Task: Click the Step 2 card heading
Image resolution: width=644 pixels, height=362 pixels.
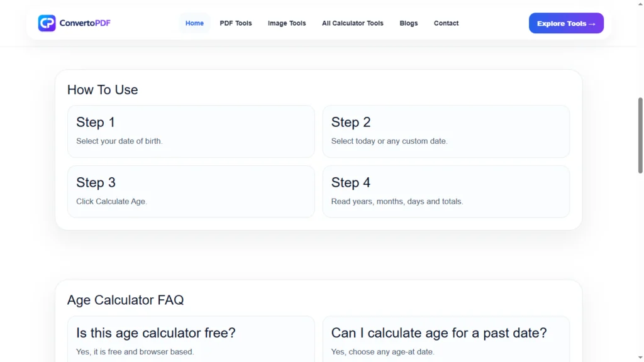Action: click(351, 123)
